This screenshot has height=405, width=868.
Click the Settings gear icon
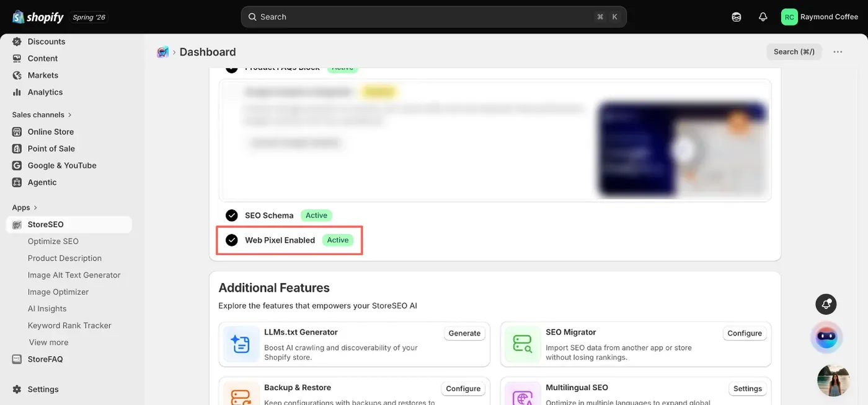[x=17, y=389]
